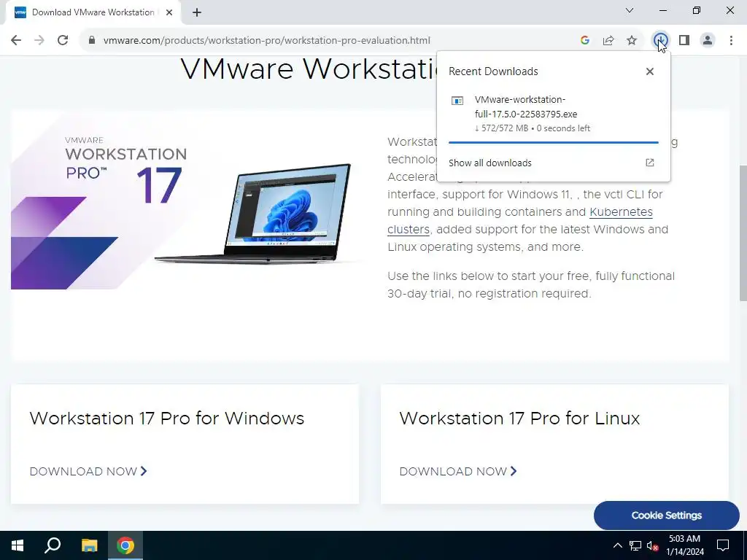
Task: Click the page vertical scrollbar
Action: 743,233
